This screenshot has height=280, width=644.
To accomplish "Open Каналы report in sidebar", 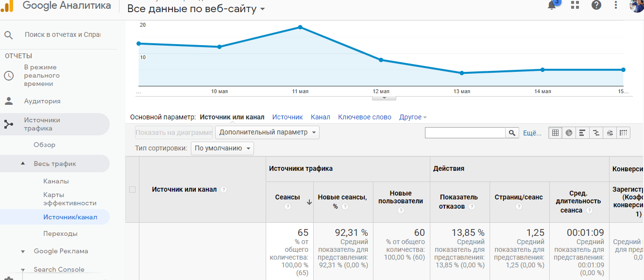I will (x=56, y=181).
